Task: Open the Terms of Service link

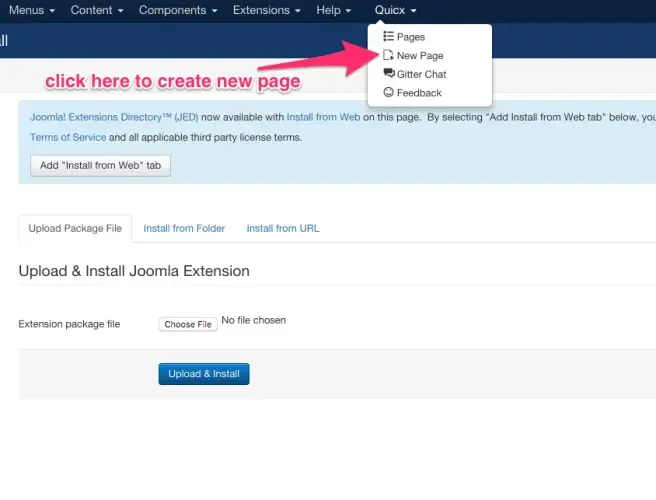Action: 68,137
